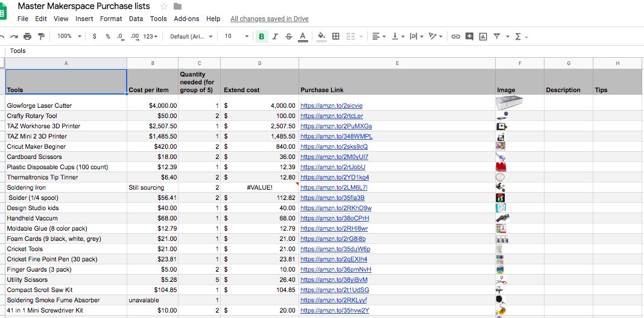Open the Data menu
This screenshot has height=318, width=644.
click(x=136, y=19)
